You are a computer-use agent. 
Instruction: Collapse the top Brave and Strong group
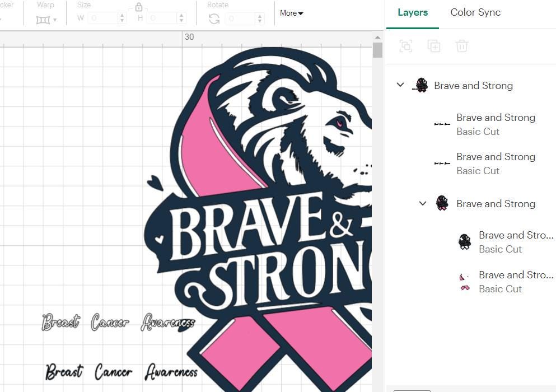pyautogui.click(x=400, y=85)
